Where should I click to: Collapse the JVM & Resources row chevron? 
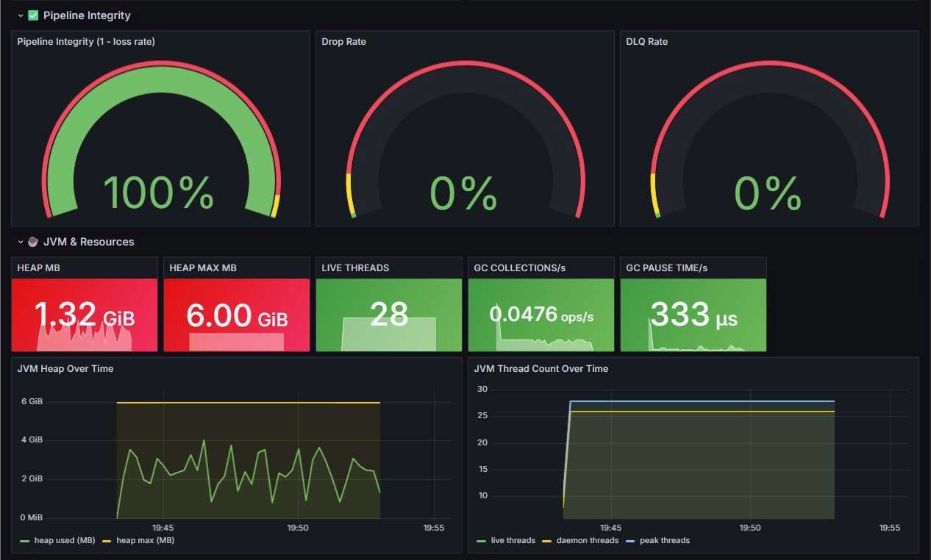coord(21,242)
